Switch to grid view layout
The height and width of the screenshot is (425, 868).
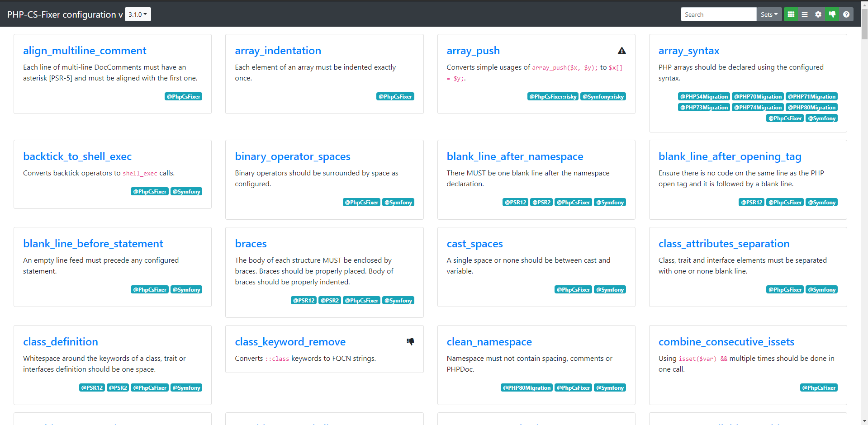(x=791, y=14)
